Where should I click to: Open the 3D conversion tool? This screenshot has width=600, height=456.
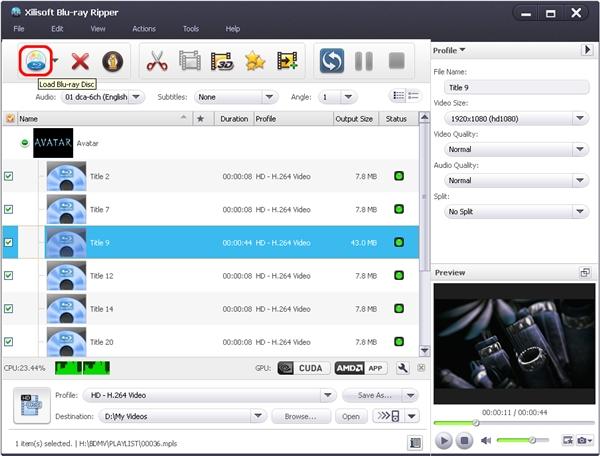tap(222, 61)
